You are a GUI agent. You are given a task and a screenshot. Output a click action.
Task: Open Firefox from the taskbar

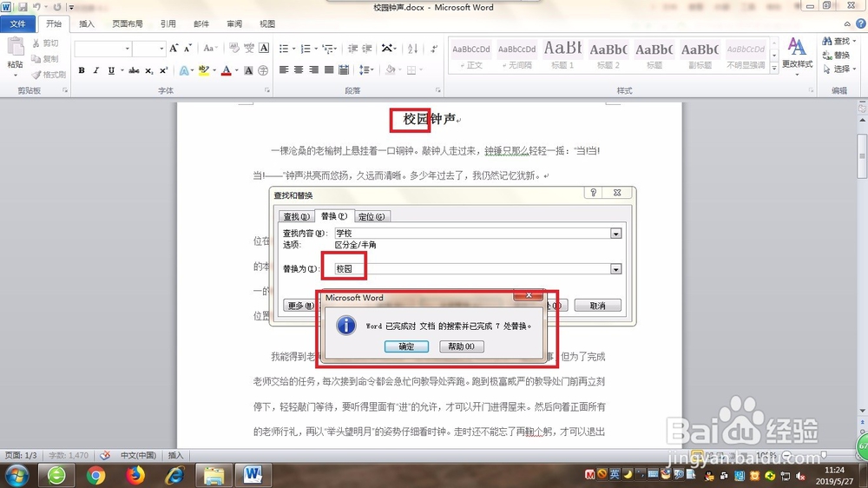(x=135, y=475)
